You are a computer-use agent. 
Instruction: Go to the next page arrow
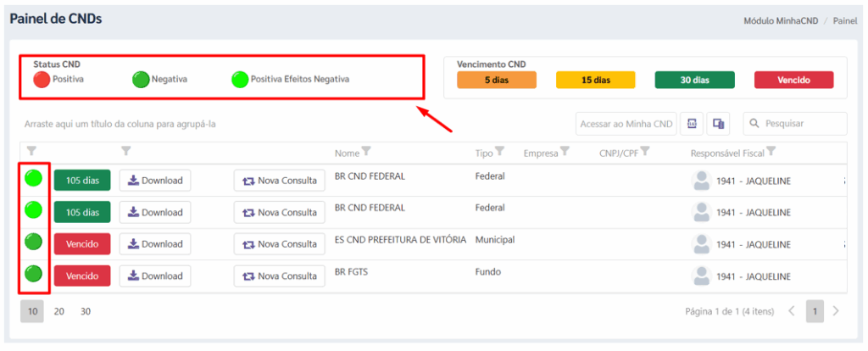836,312
